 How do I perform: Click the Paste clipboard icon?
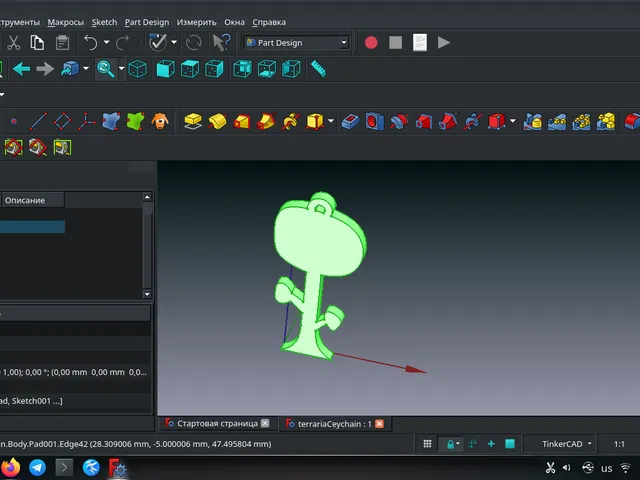click(62, 42)
